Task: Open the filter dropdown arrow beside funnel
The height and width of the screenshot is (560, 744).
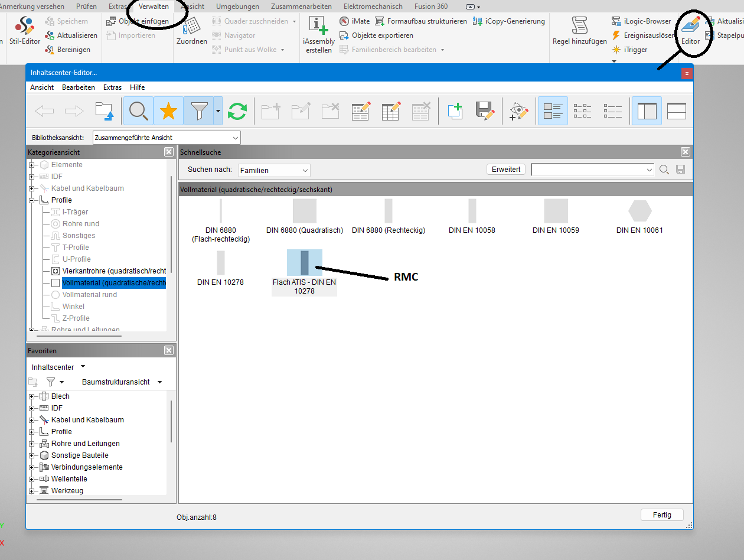Action: click(x=218, y=110)
